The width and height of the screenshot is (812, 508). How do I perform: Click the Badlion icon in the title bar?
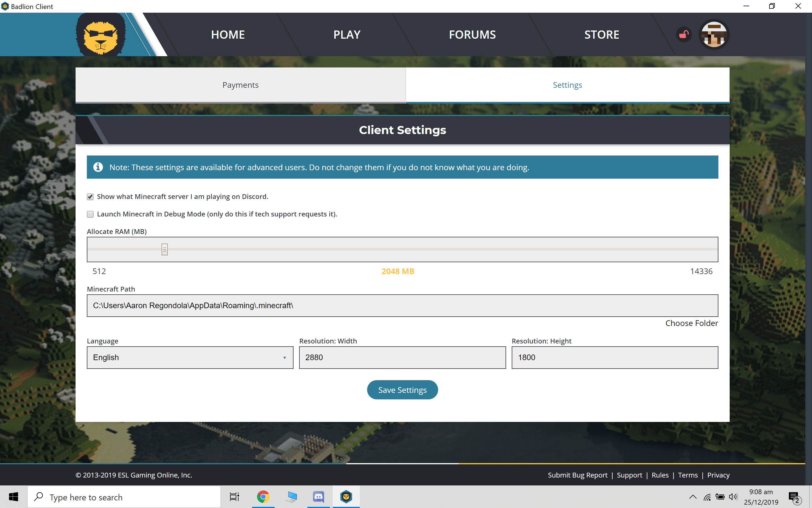[5, 6]
